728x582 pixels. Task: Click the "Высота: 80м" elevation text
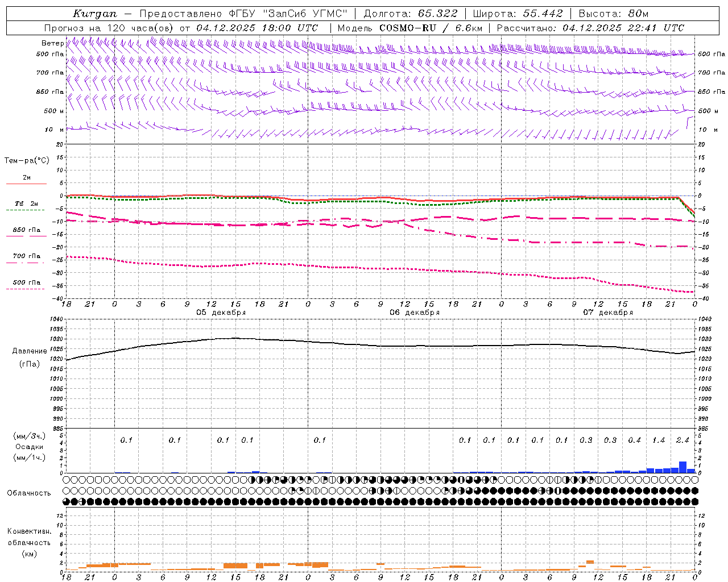[614, 14]
